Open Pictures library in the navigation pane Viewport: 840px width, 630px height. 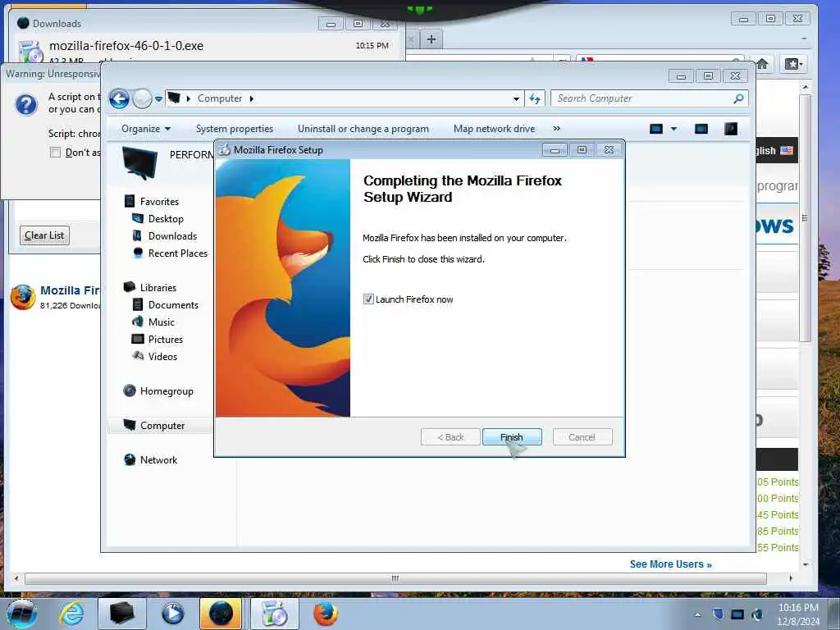165,339
